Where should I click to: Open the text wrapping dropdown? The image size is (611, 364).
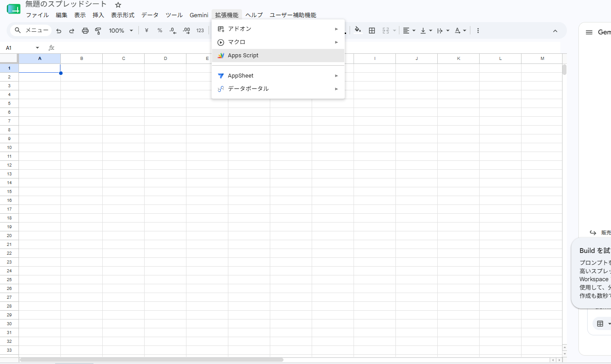(x=443, y=30)
